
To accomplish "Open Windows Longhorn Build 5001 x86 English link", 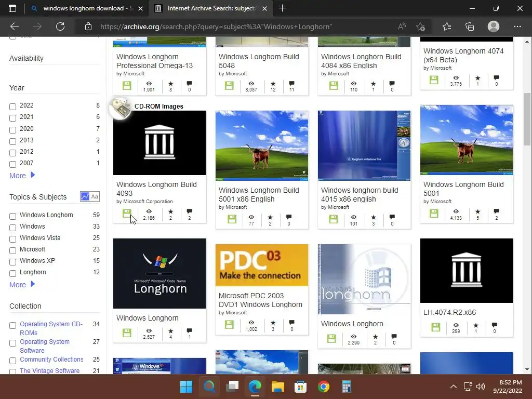I will (259, 195).
